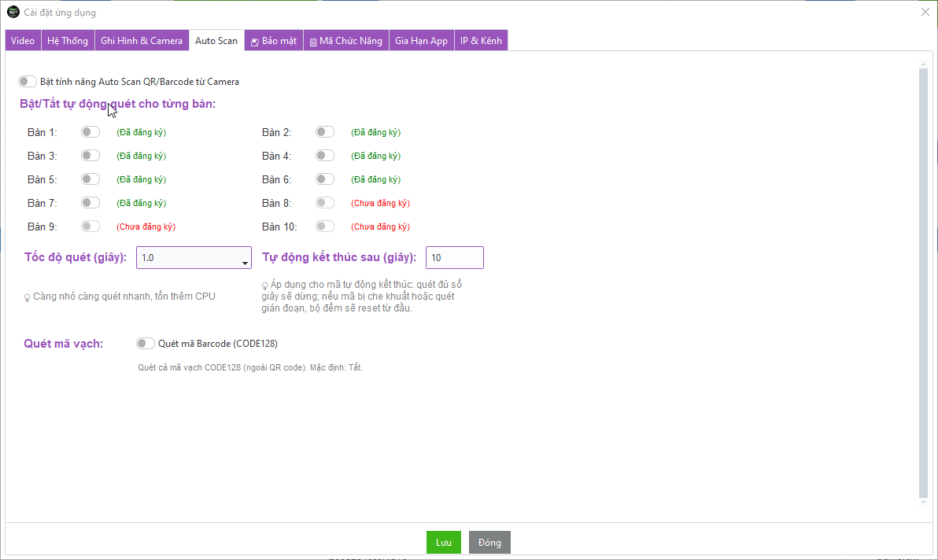Toggle auto scan for Bàn 6
Image resolution: width=938 pixels, height=560 pixels.
coord(325,179)
